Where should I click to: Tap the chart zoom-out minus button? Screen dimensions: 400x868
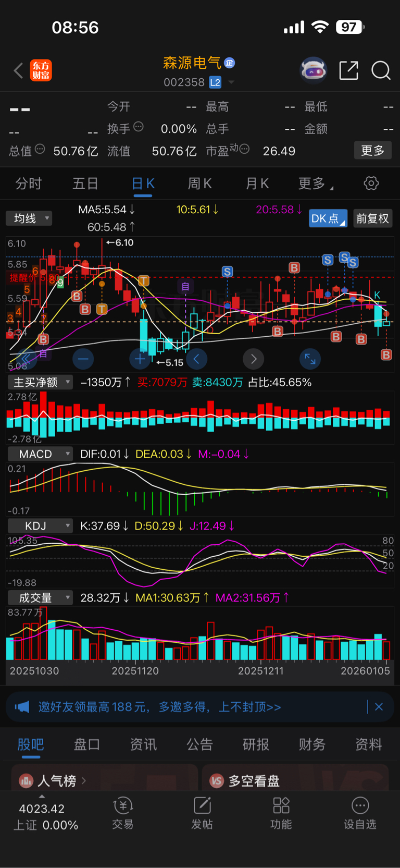(x=83, y=359)
